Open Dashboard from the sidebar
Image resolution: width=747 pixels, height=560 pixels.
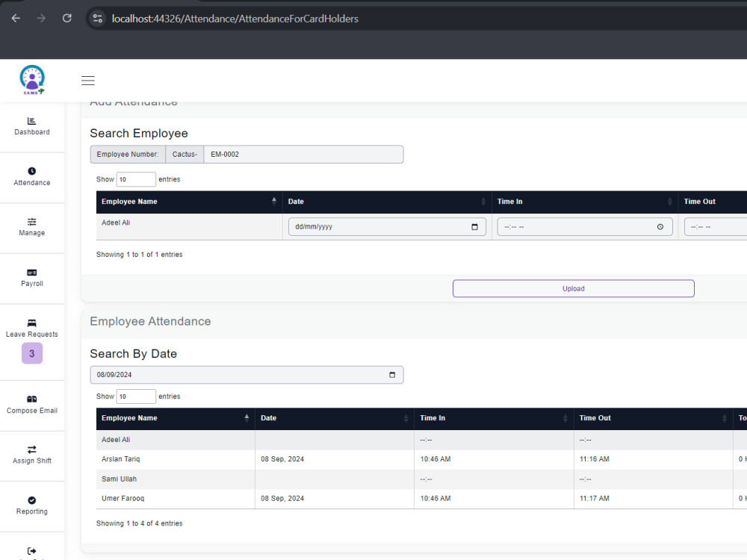pos(32,127)
